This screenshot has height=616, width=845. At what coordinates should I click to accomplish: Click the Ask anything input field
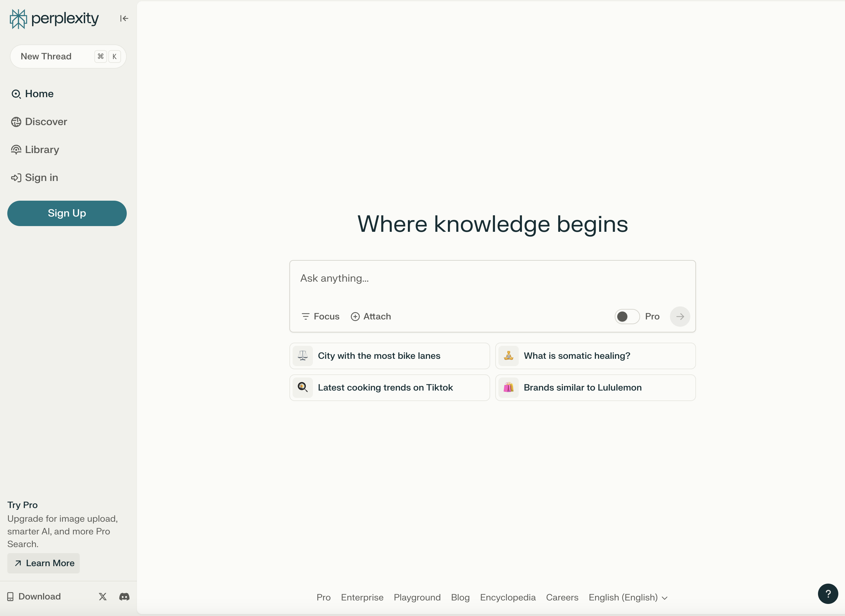(x=492, y=278)
